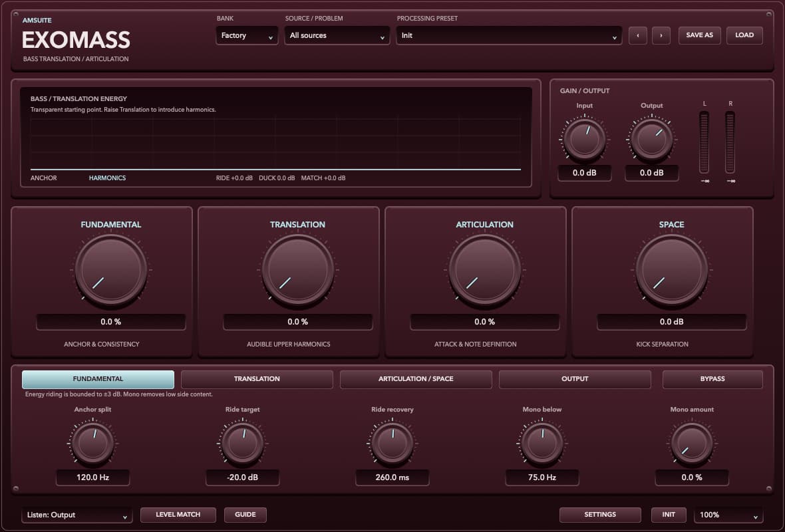Click the EXOMASS logo title
Screen dimensions: 785x532
click(x=76, y=40)
